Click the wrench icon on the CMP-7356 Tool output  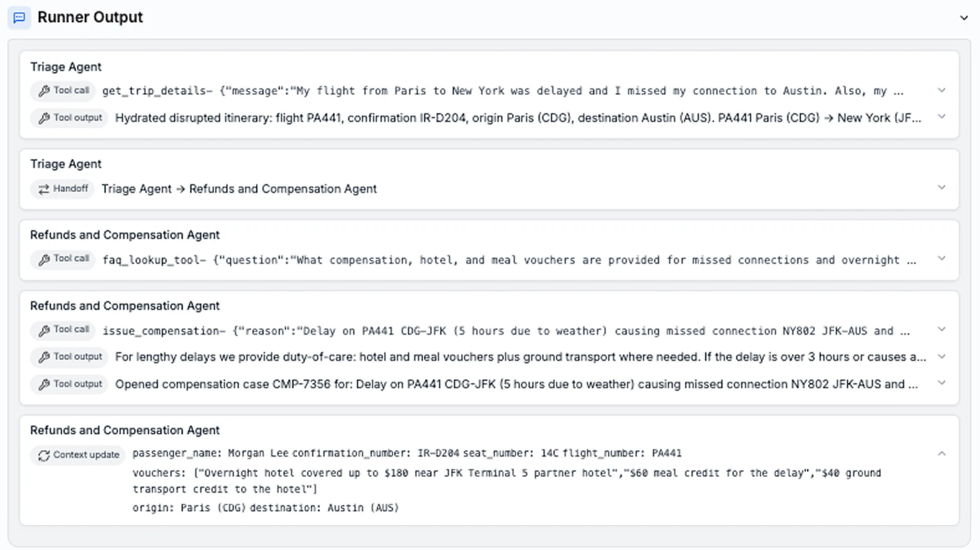(44, 384)
